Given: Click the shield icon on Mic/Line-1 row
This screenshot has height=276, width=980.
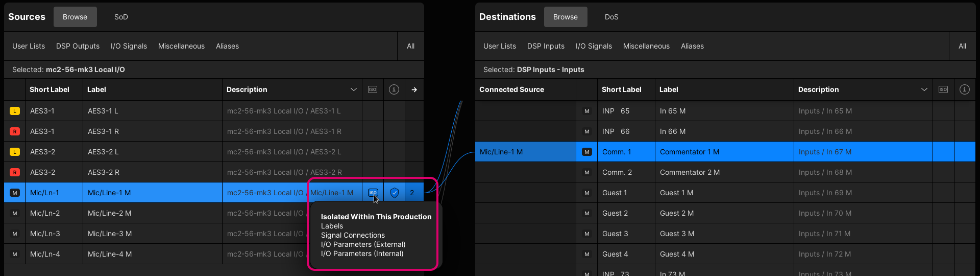Looking at the screenshot, I should [x=394, y=193].
